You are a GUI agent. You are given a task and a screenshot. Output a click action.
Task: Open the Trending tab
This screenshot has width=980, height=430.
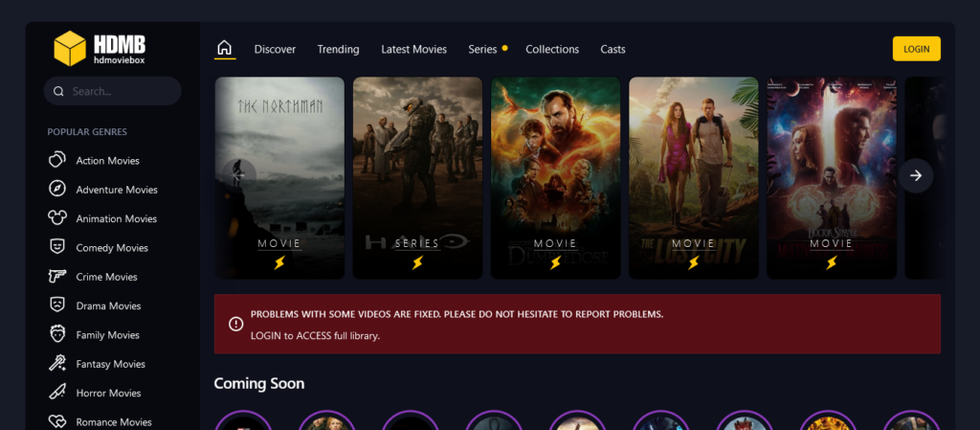[338, 50]
